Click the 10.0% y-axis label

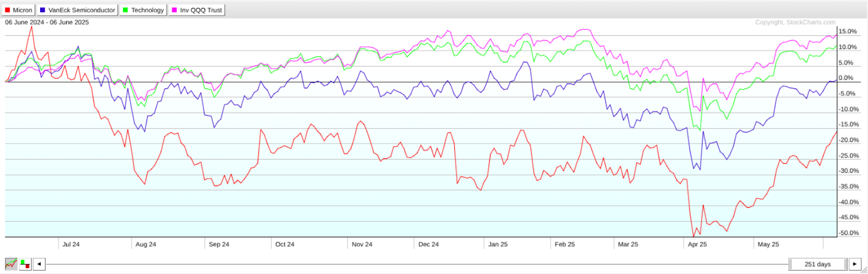(x=848, y=47)
